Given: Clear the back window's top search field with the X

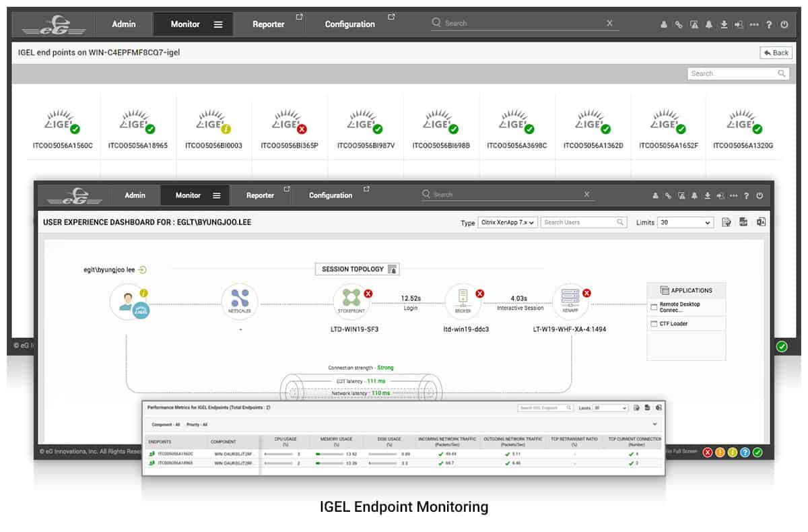Looking at the screenshot, I should click(609, 23).
